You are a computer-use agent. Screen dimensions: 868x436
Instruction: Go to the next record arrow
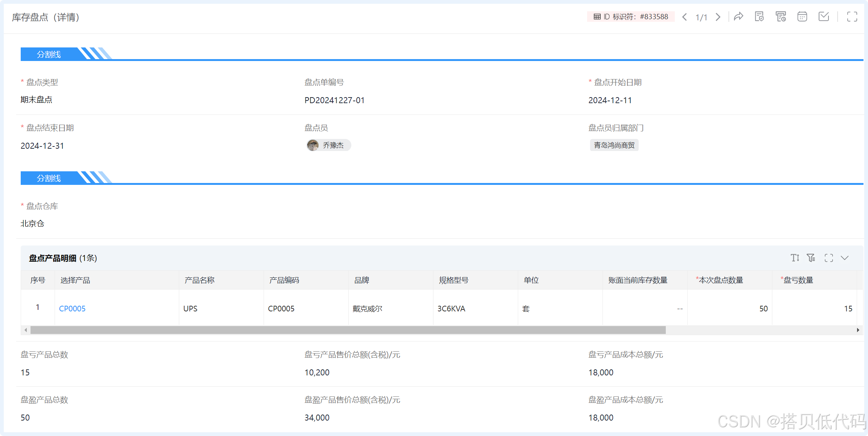click(x=718, y=17)
